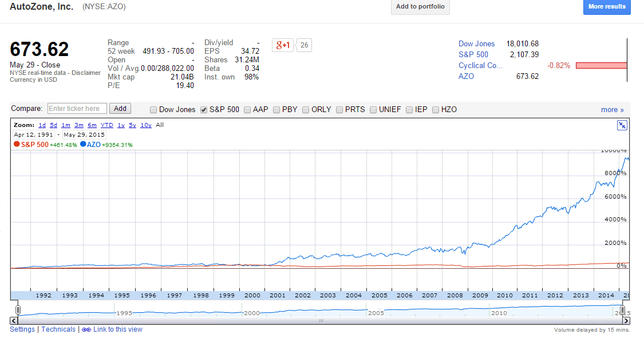Click the +1 count bubble showing 26

click(304, 45)
